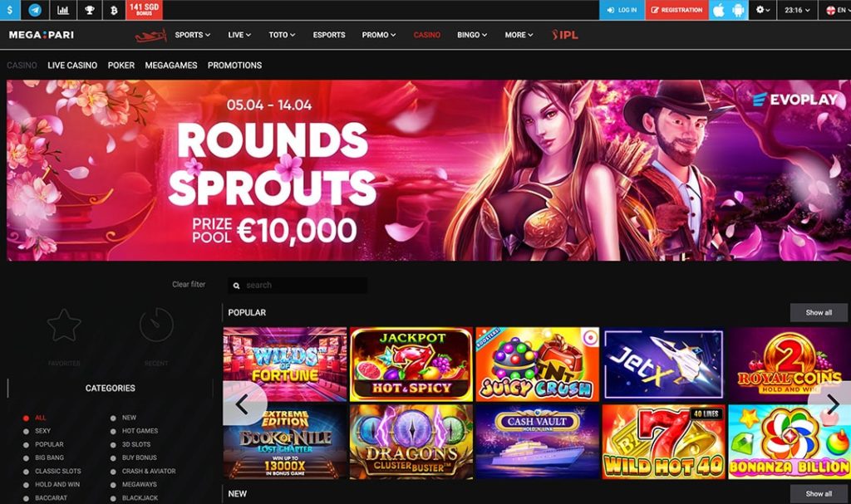851x504 pixels.
Task: Click the Registration button
Action: 676,10
